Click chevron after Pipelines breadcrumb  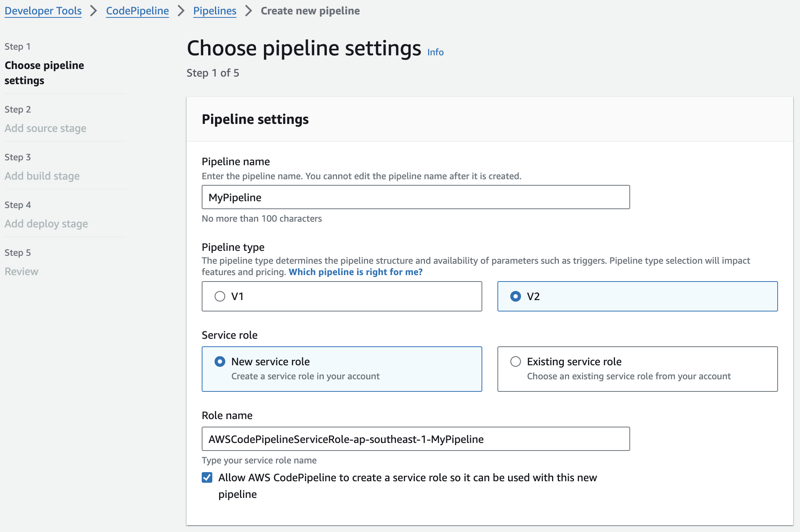tap(249, 11)
